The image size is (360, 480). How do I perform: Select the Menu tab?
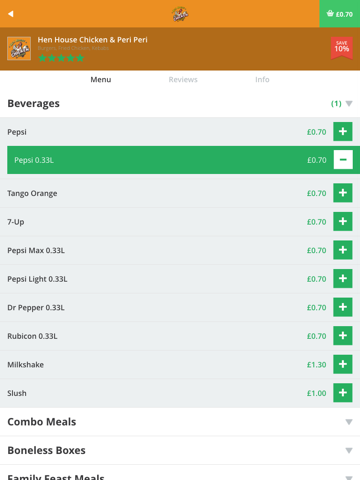[x=101, y=79]
